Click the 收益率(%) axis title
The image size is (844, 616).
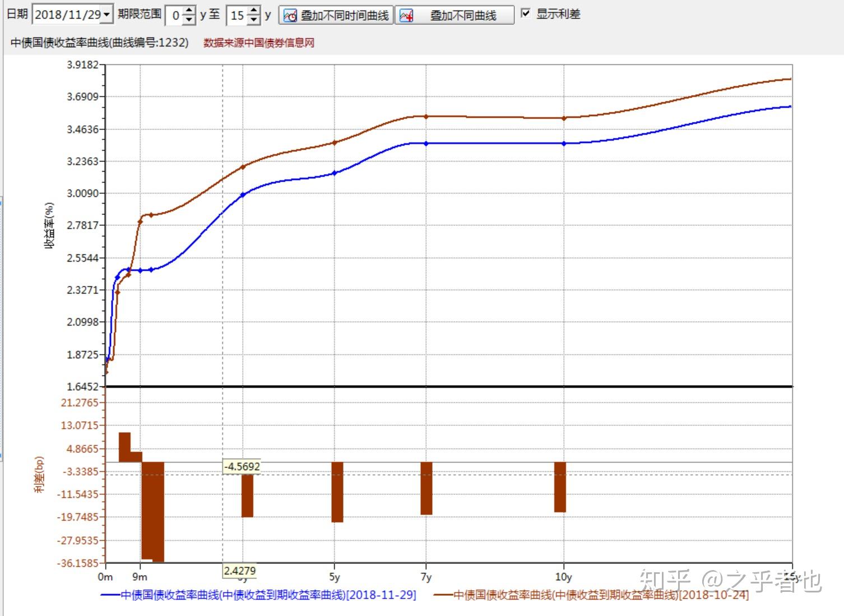(50, 225)
